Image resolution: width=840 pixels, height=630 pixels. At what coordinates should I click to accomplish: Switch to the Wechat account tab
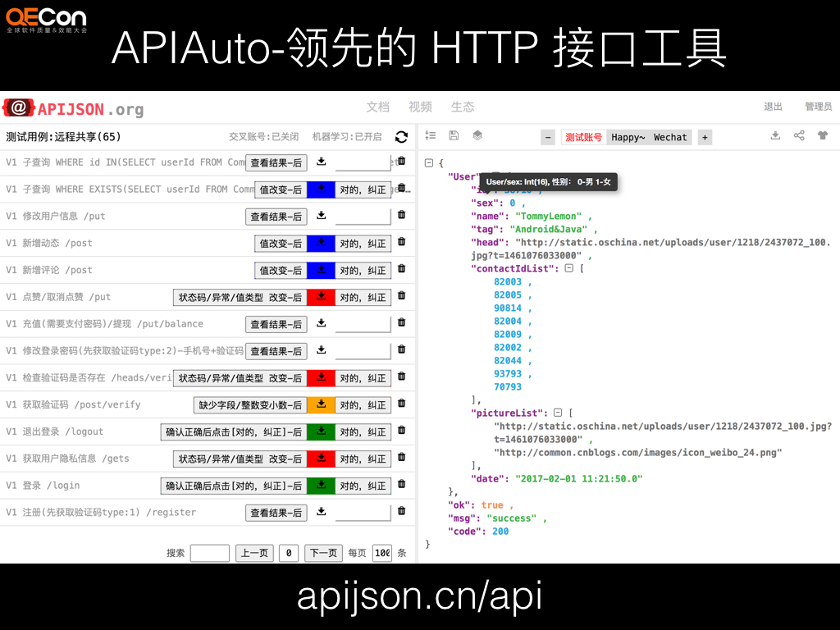pyautogui.click(x=670, y=137)
